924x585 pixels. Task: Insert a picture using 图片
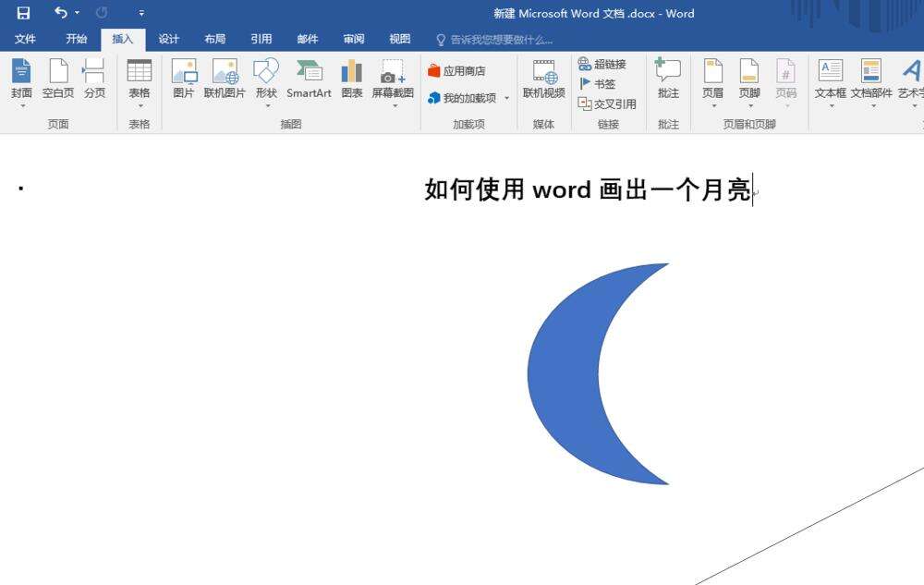184,79
